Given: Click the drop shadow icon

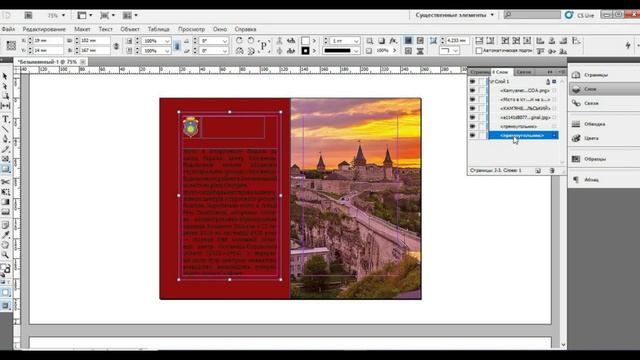Looking at the screenshot, I should (381, 40).
